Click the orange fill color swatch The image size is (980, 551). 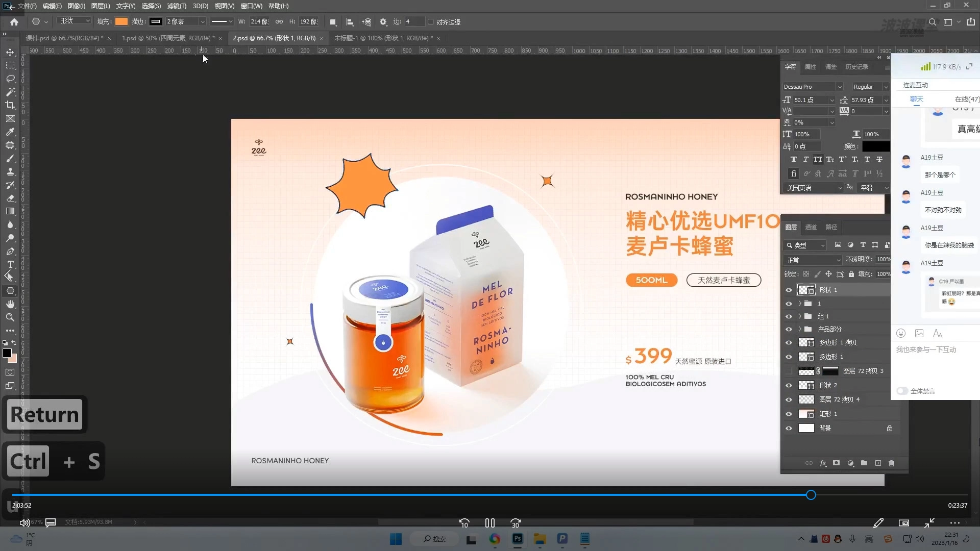pos(121,21)
